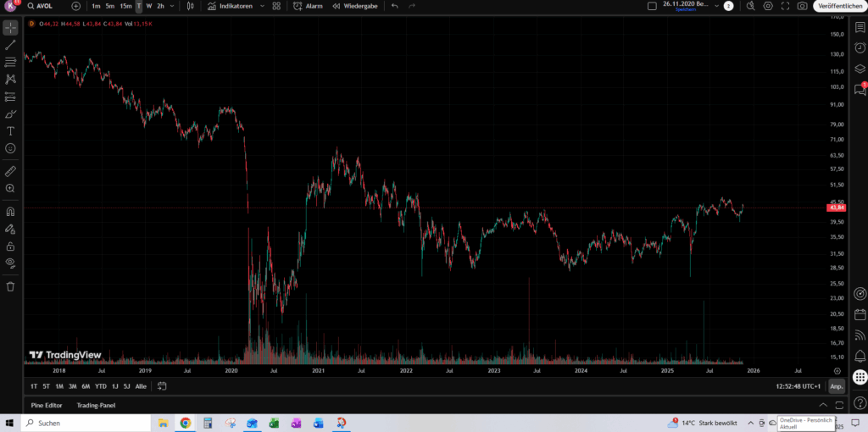Viewport: 868px width, 432px height.
Task: Open the candlestick chart type selector
Action: coord(190,6)
